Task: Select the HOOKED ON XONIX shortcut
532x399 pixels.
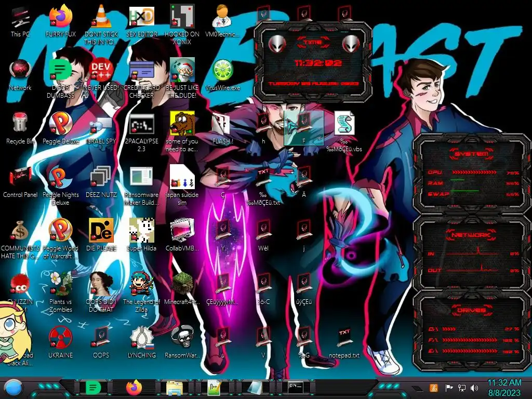Action: pos(182,25)
